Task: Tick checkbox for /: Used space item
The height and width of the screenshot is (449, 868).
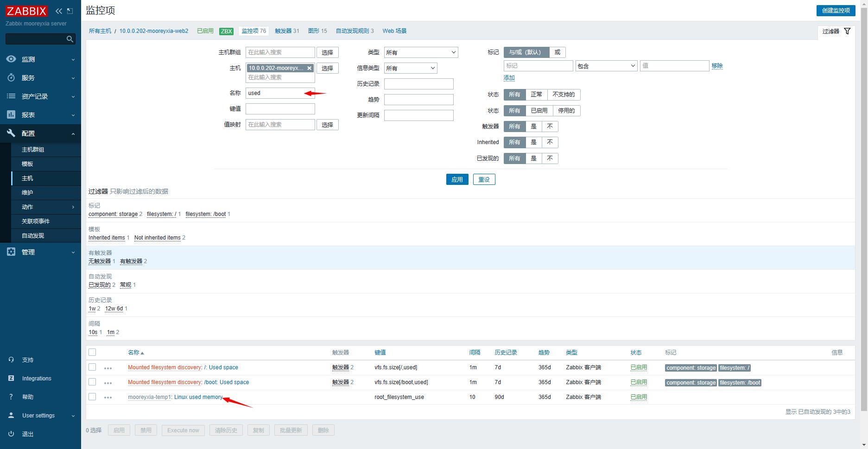Action: (x=92, y=367)
